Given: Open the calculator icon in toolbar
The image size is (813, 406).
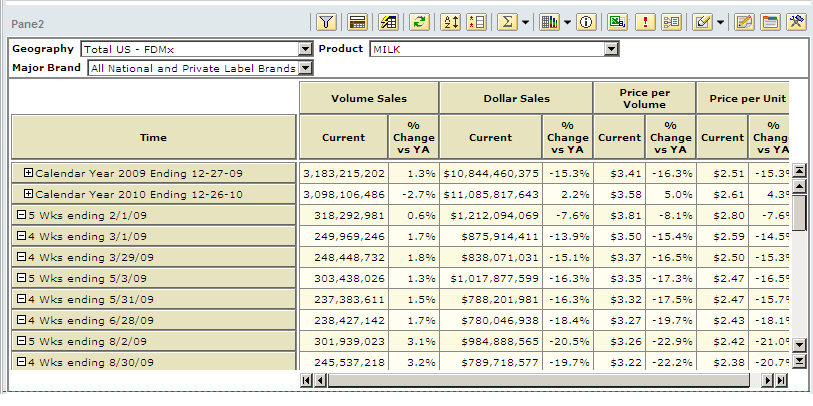Looking at the screenshot, I should 357,22.
